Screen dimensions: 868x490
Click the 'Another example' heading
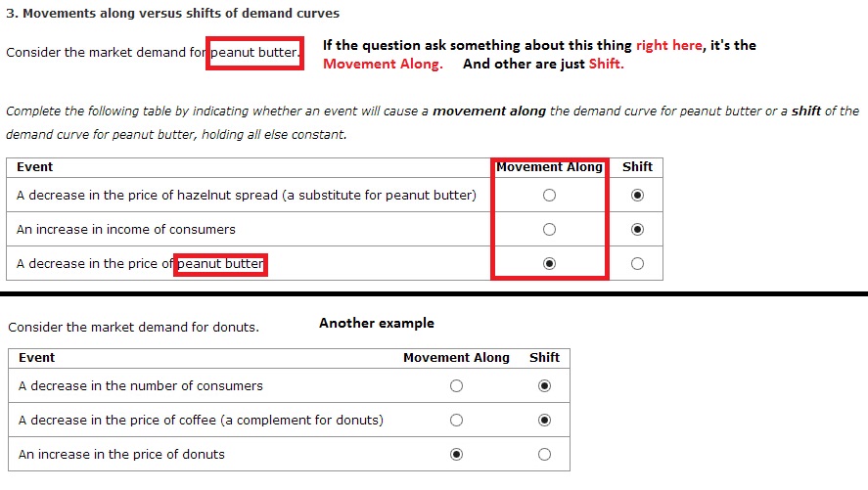tap(377, 323)
